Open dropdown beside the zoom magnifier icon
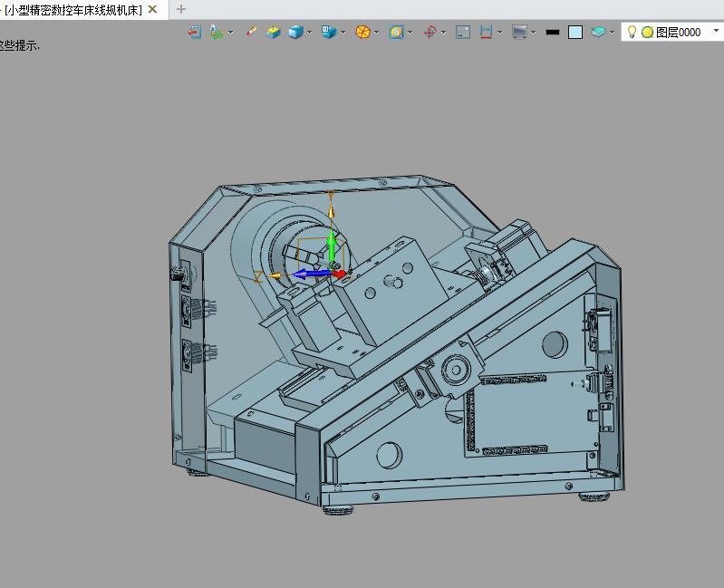Viewport: 724px width, 588px height. (x=410, y=33)
